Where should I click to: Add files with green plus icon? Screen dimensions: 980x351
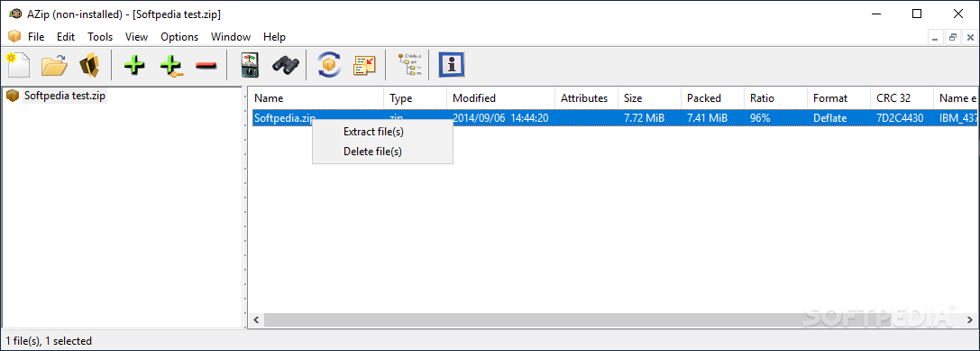(133, 65)
